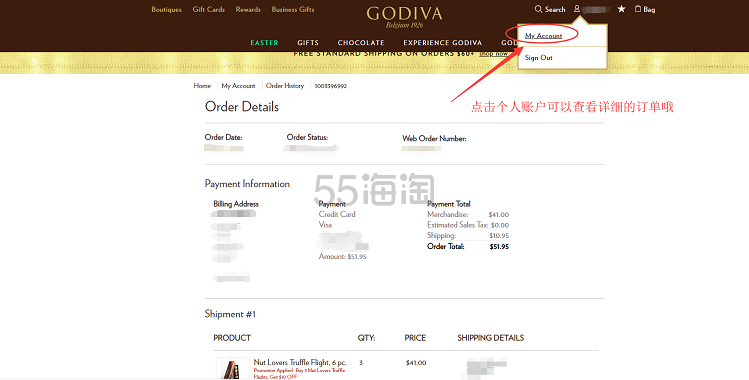The image size is (749, 380).
Task: Select the GIFTS menu
Action: click(308, 43)
